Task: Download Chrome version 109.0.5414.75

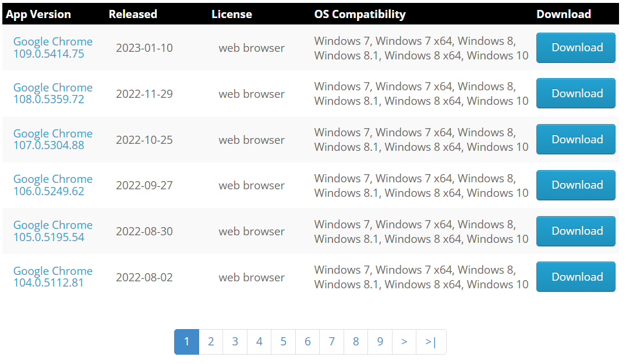Action: [575, 48]
